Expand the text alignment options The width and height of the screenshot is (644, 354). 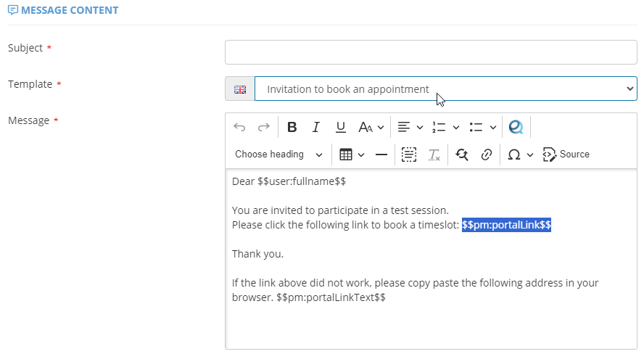click(410, 127)
